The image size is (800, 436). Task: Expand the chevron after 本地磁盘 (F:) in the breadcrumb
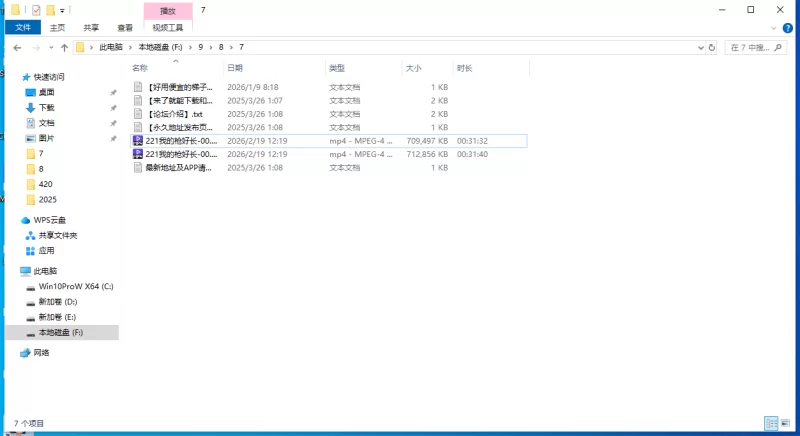[190, 47]
